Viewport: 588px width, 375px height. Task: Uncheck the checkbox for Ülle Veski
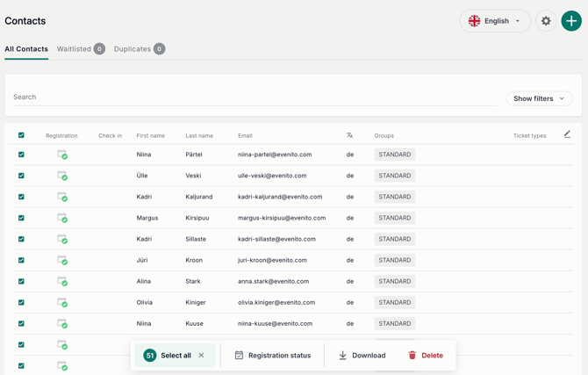pos(21,176)
